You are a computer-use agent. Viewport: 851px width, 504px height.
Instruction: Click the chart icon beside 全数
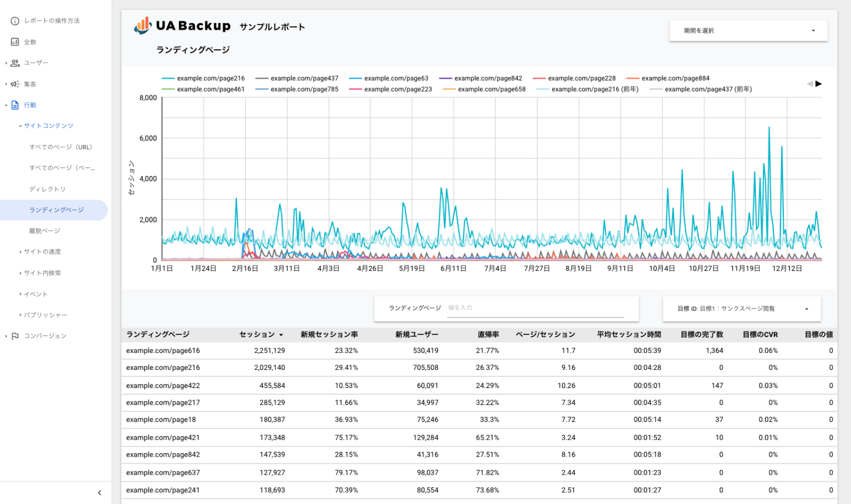click(x=15, y=42)
